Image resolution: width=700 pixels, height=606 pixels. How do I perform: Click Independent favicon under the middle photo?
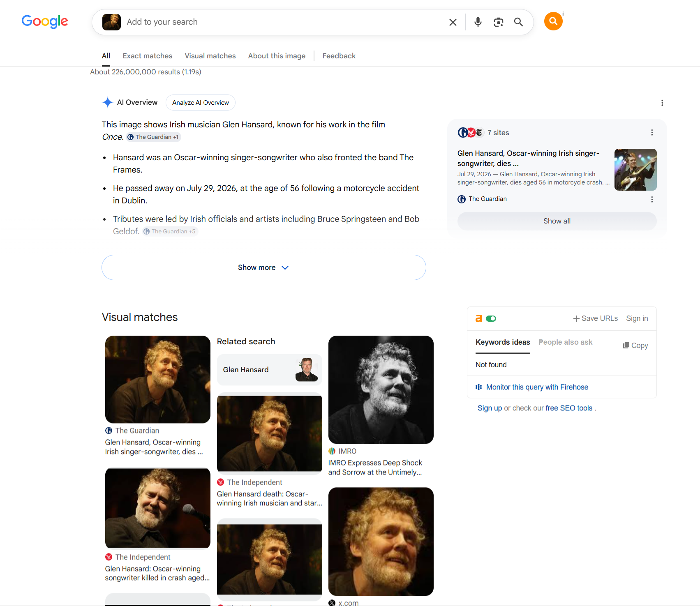point(221,482)
